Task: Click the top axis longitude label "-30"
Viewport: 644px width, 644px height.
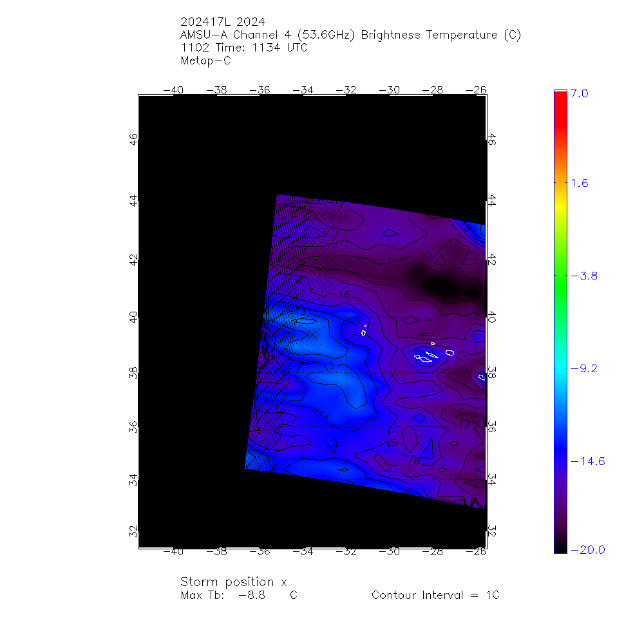Action: coord(390,90)
